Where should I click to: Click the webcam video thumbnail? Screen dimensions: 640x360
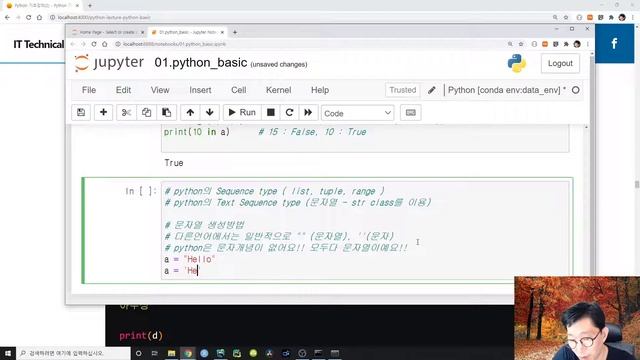(x=577, y=318)
